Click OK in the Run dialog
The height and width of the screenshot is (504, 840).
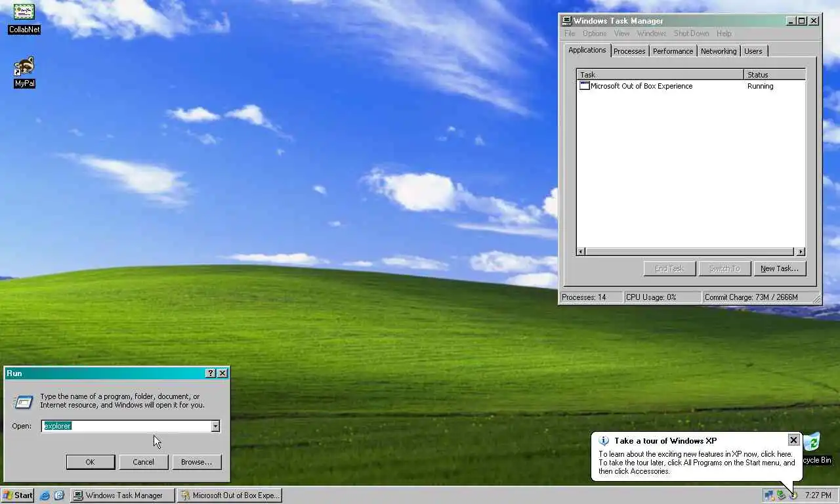point(91,462)
